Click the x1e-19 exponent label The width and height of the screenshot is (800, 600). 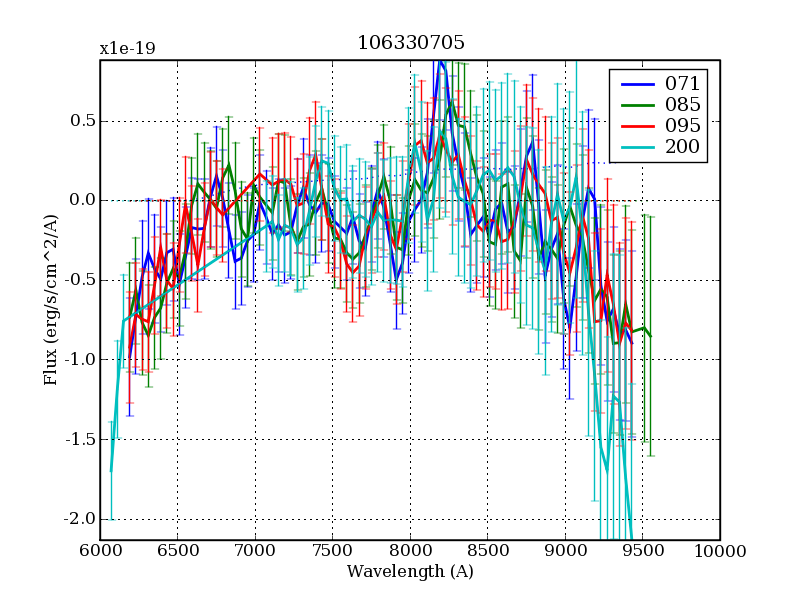click(127, 48)
